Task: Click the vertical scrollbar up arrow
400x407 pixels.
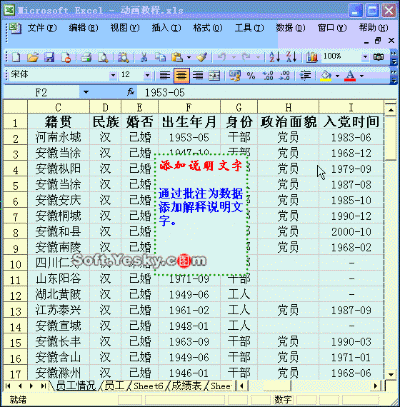Action: (391, 109)
